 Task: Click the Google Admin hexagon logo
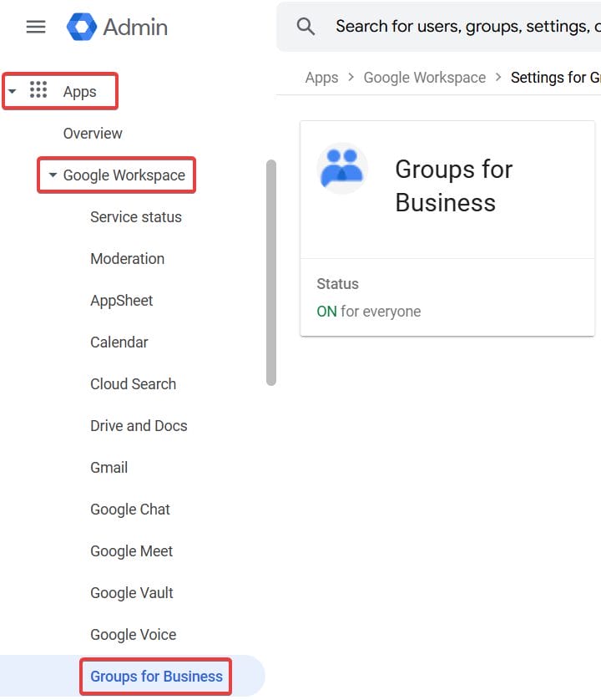pyautogui.click(x=82, y=27)
